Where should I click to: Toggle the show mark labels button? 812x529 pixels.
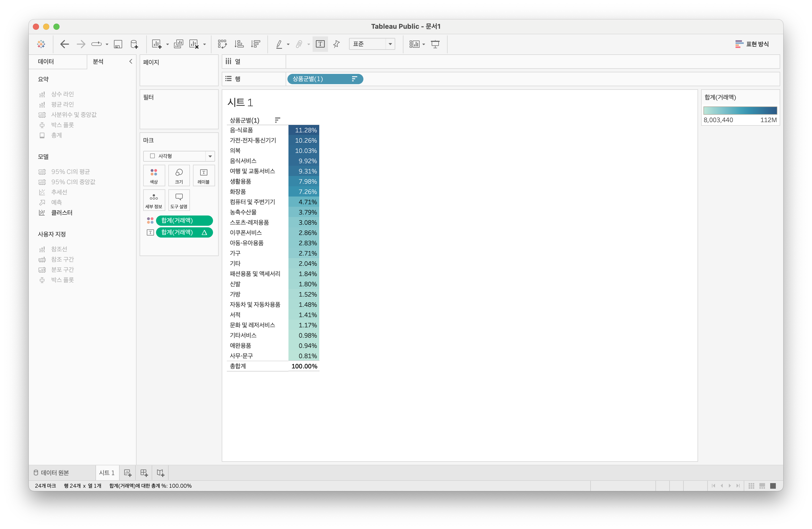coord(320,44)
